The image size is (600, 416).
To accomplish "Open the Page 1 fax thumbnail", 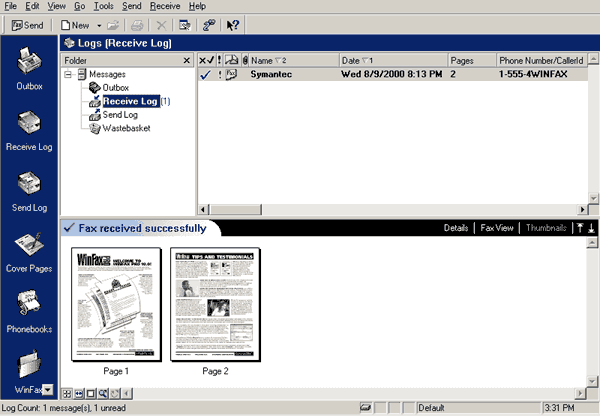I will click(x=116, y=304).
